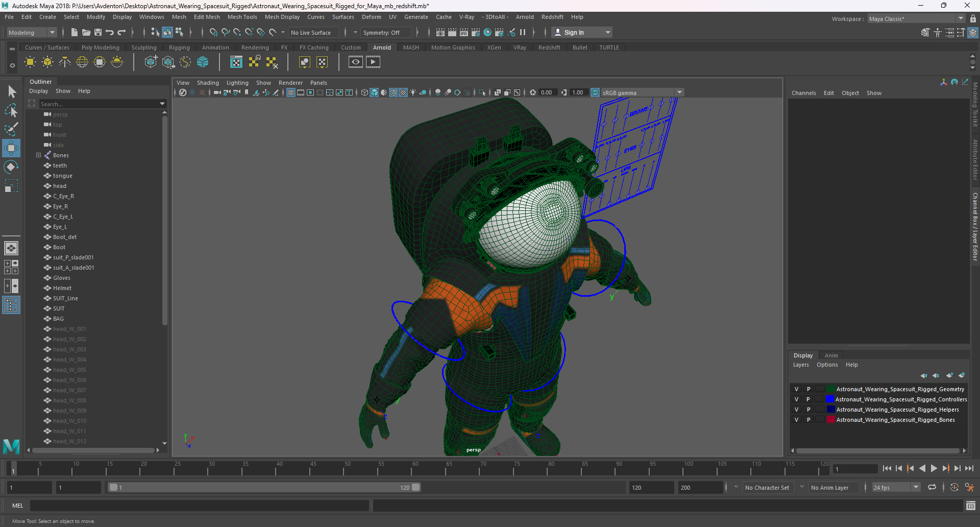Click the New Scene icon
980x527 pixels.
click(x=75, y=32)
